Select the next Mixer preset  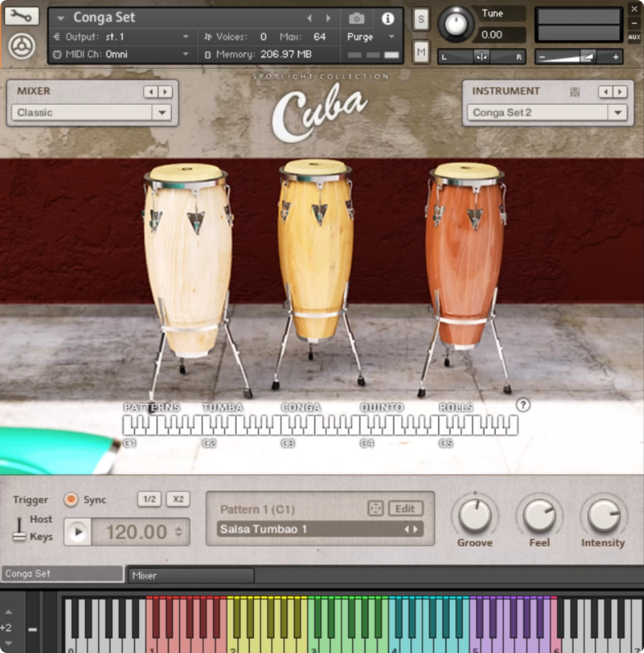[x=165, y=91]
